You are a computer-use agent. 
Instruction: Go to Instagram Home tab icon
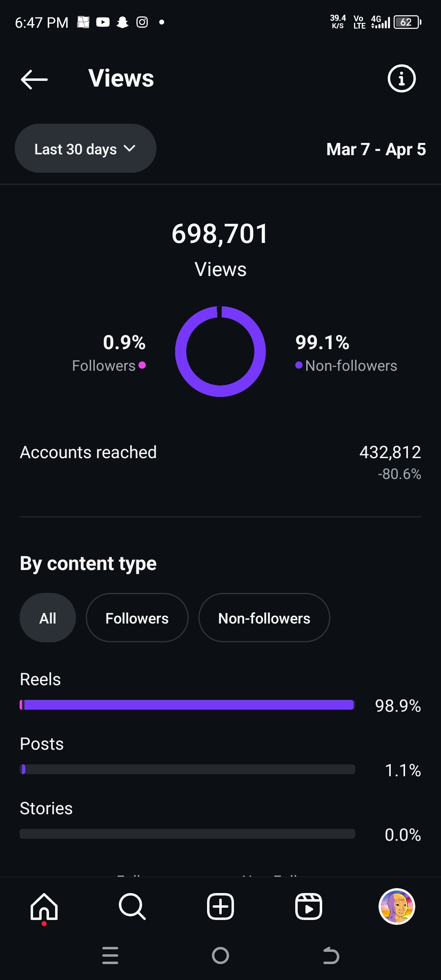click(44, 906)
